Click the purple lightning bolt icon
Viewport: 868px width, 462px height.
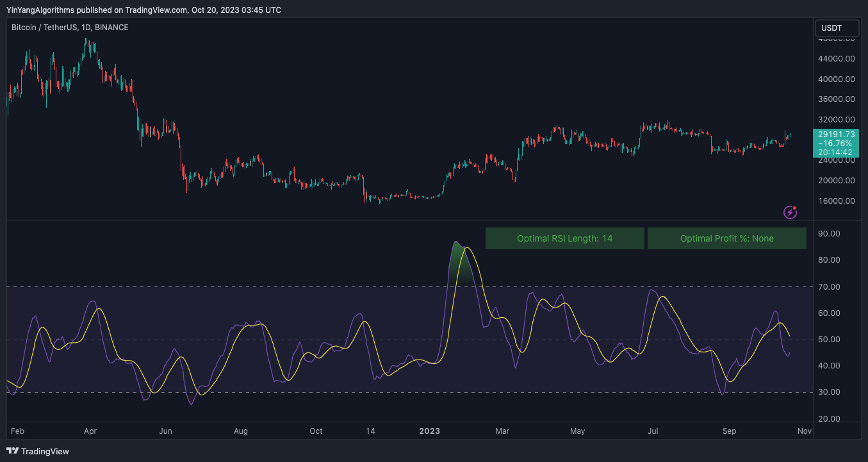click(790, 211)
